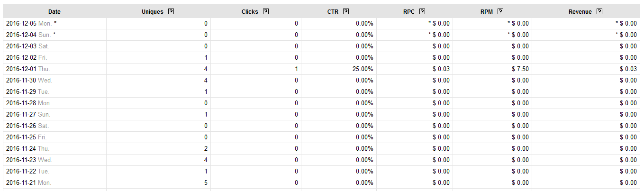Click the help icon next to Clicks
Screen dimensions: 644x191
(266, 11)
